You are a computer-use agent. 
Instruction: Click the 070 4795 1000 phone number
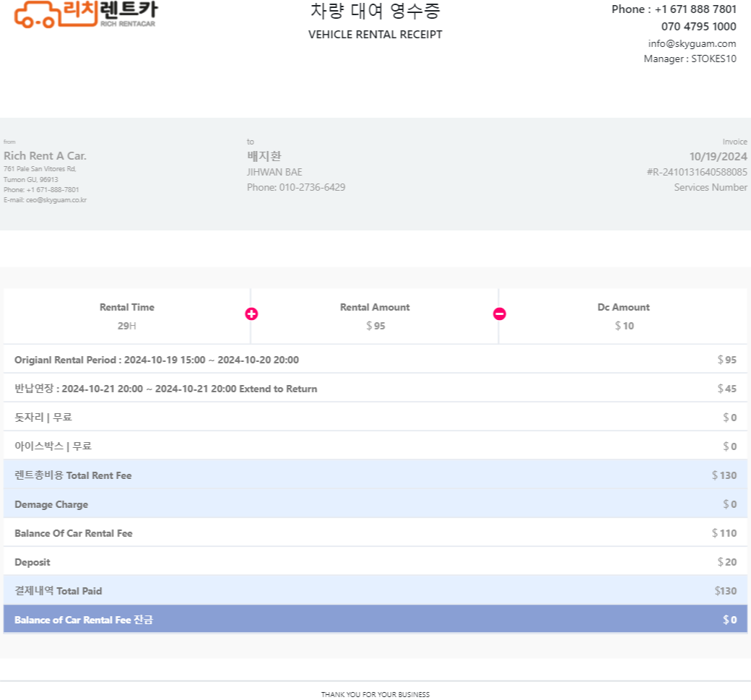coord(698,27)
